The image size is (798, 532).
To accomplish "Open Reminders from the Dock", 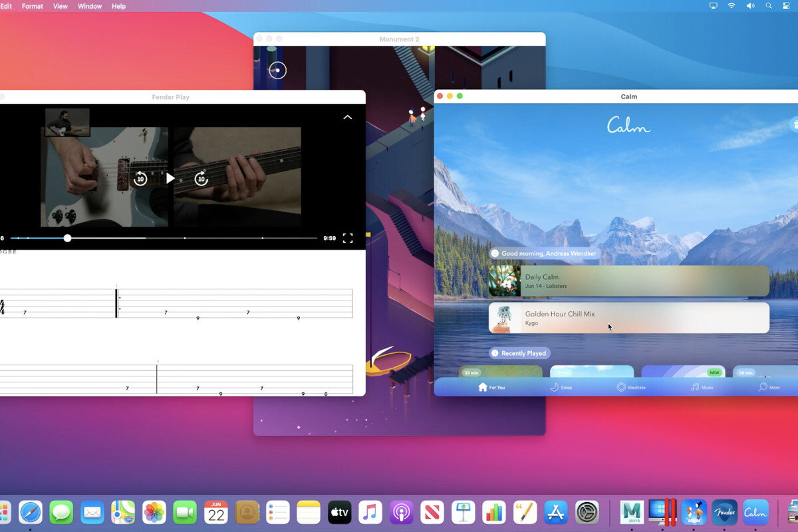I will tap(278, 512).
